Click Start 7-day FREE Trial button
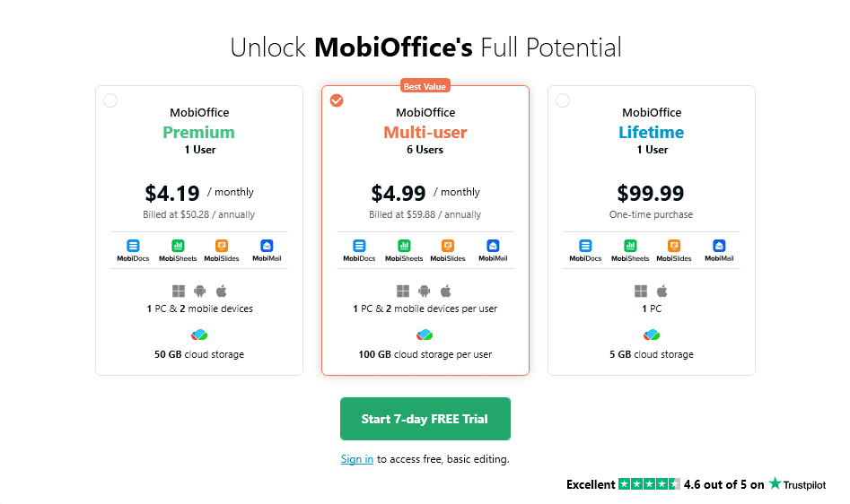Viewport: 850px width, 504px height. pyautogui.click(x=425, y=419)
